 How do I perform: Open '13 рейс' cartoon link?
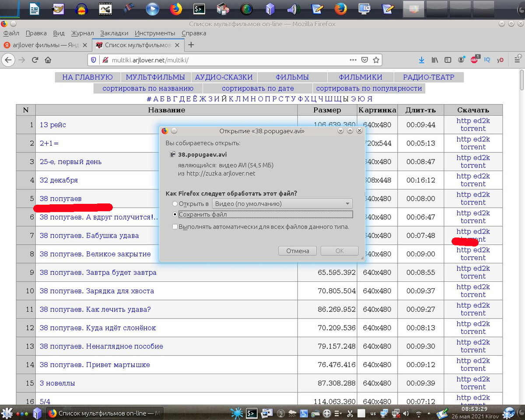coord(53,125)
